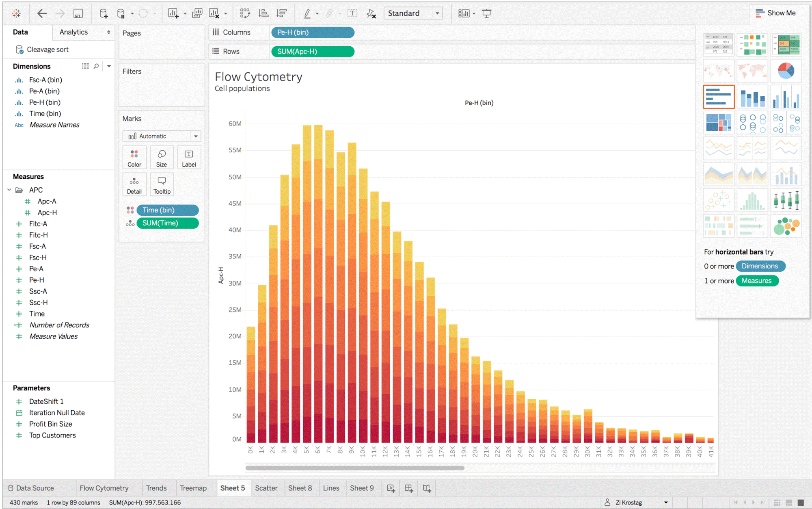This screenshot has width=812, height=509.
Task: Choose the treemap chart type in Show Me
Action: pyautogui.click(x=718, y=122)
